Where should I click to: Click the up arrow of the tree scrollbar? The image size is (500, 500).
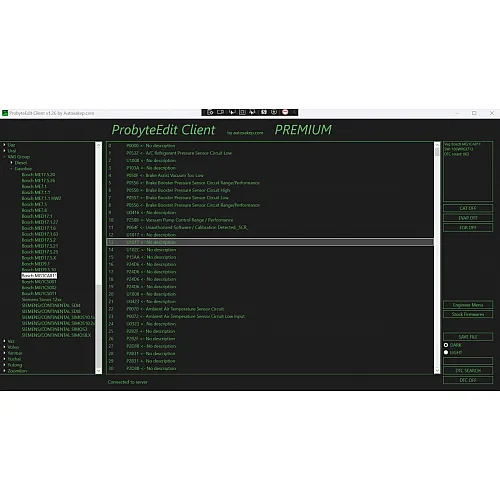point(98,145)
